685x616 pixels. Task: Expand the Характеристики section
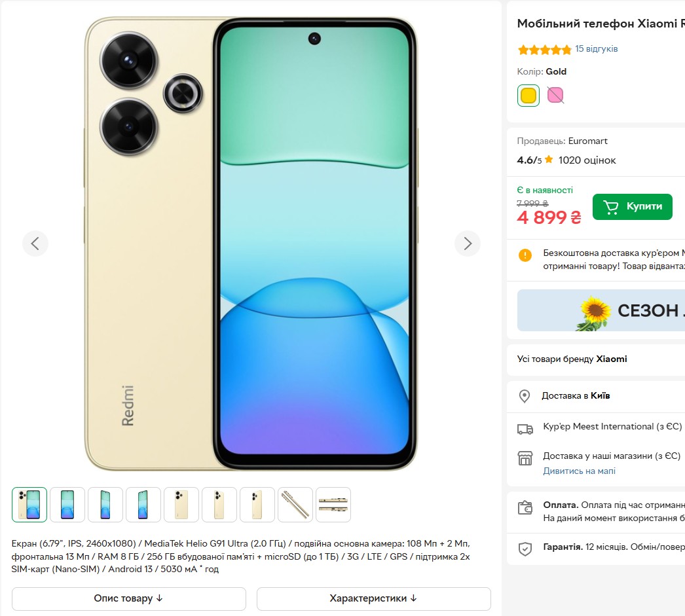pos(373,598)
